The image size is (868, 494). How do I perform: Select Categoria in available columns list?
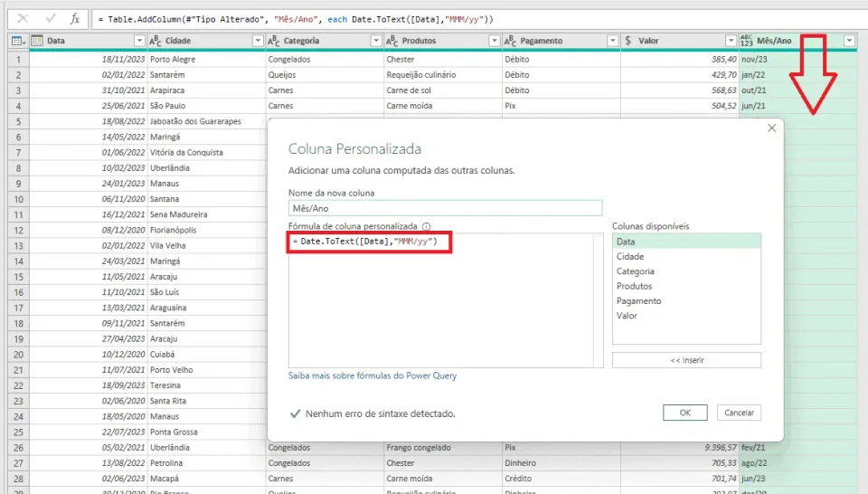coord(686,271)
